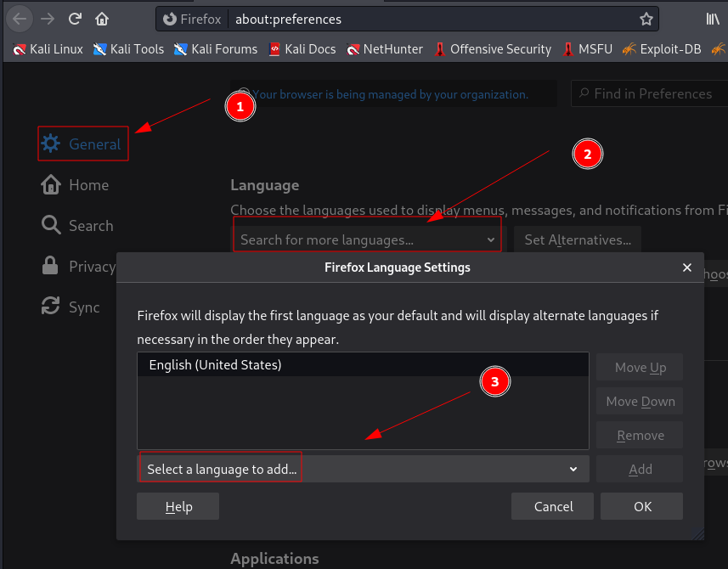Open the Exploit-DB bookmark
728x569 pixels.
662,49
